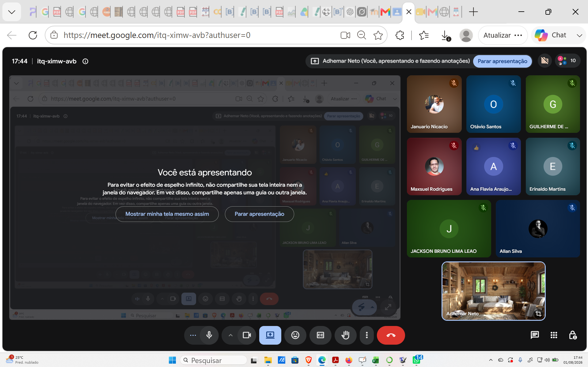Switch to the Gmail tab beside the contacts tab
The image size is (588, 367).
[x=385, y=12]
